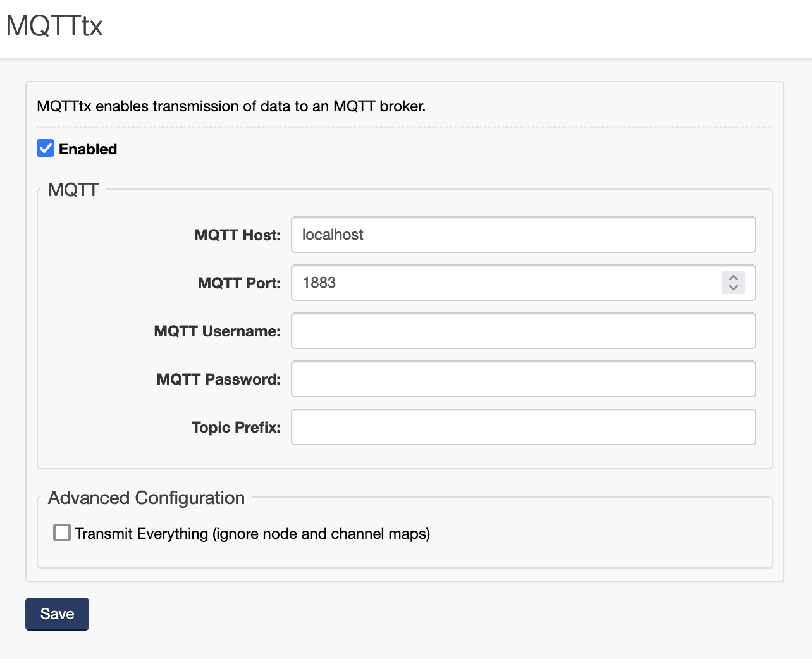Click the MQTT Password label

coord(218,379)
